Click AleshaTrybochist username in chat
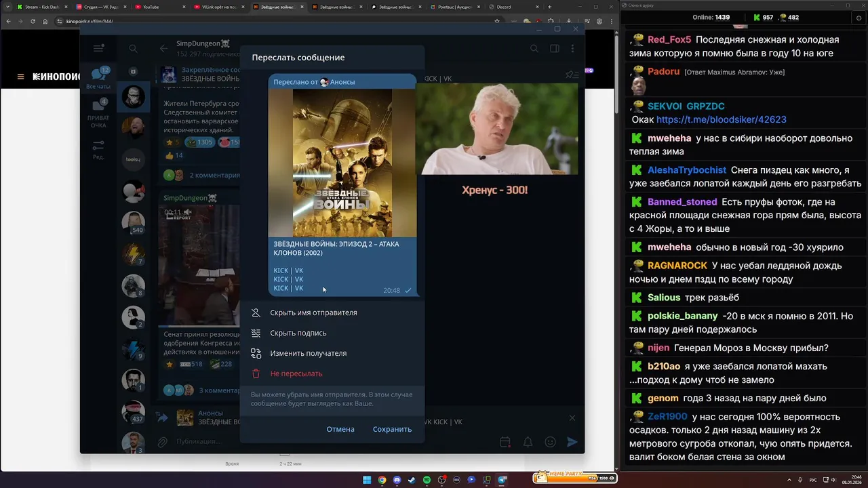This screenshot has width=868, height=488. 687,170
